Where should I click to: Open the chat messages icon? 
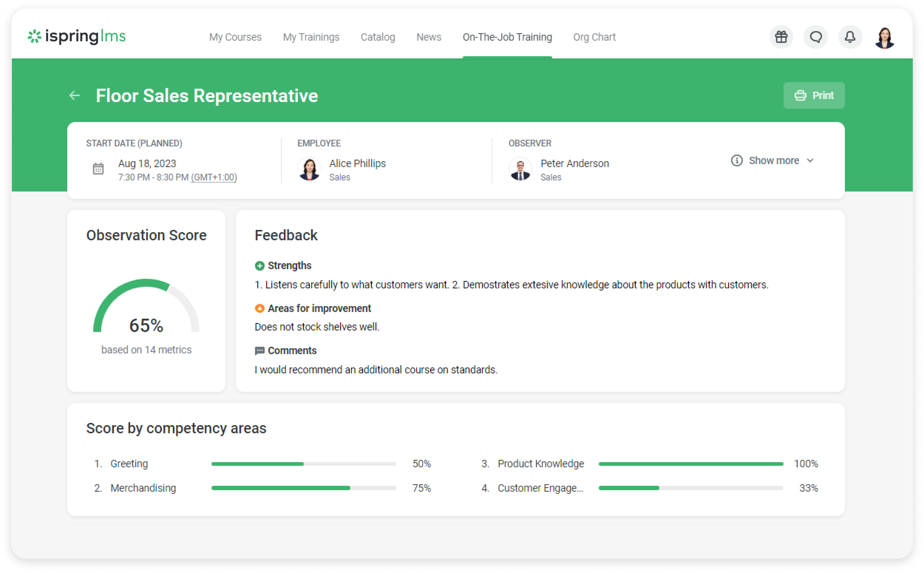pyautogui.click(x=815, y=37)
